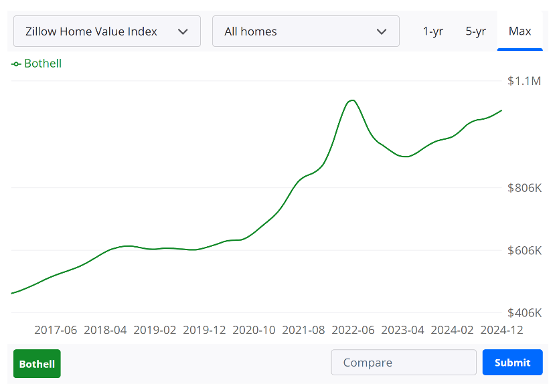Select the Max time range tab
Image resolution: width=557 pixels, height=392 pixels.
click(520, 31)
